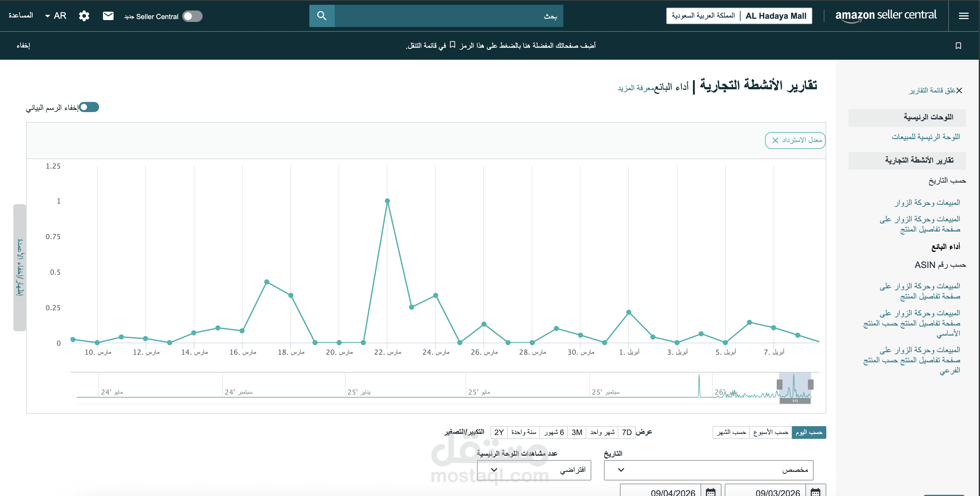The image size is (980, 496).
Task: Select the 3M zoom range
Action: point(576,432)
